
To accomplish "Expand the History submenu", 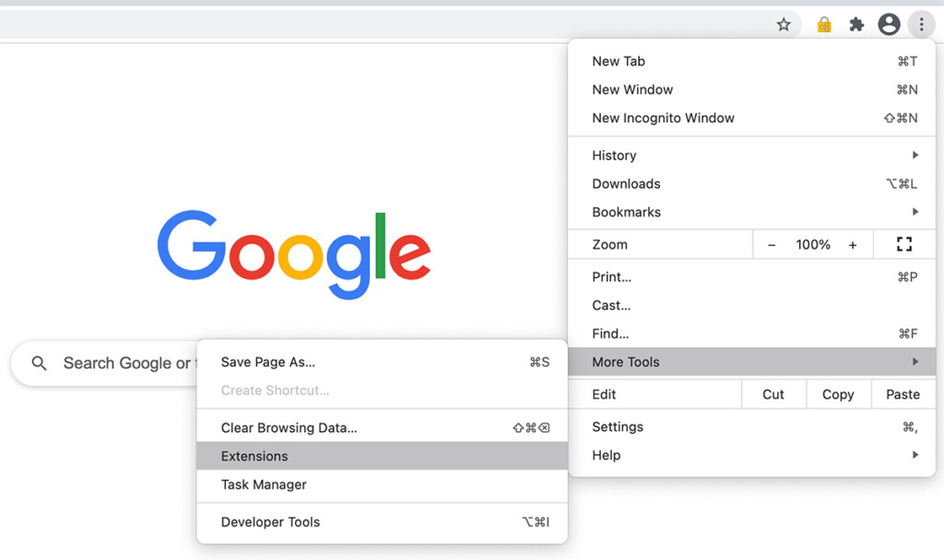I will click(x=751, y=155).
